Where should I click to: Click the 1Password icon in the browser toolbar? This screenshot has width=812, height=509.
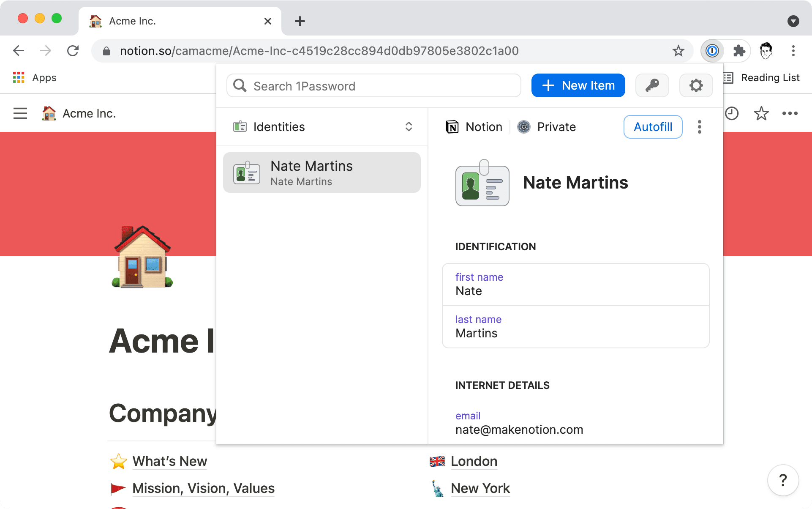pyautogui.click(x=712, y=51)
